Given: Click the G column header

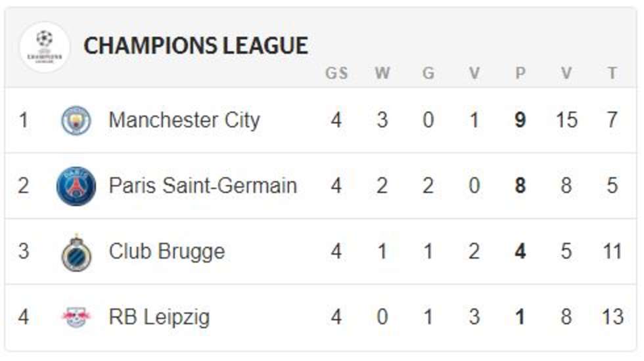Looking at the screenshot, I should 428,73.
